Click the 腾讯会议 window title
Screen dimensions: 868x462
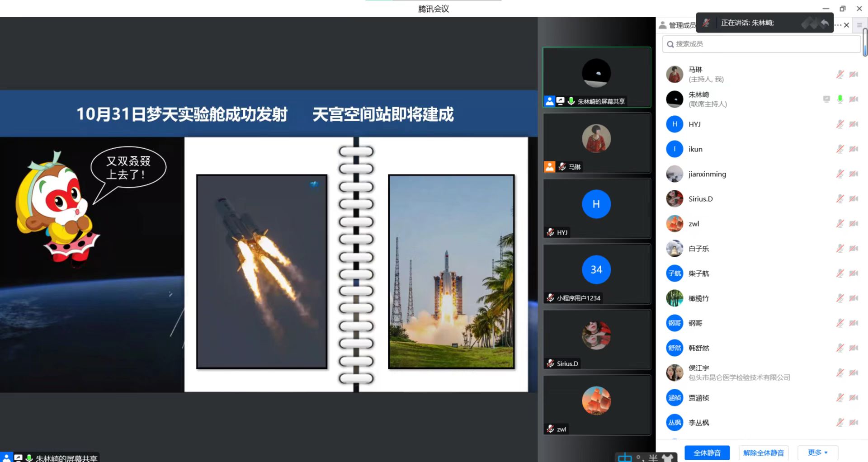point(434,9)
